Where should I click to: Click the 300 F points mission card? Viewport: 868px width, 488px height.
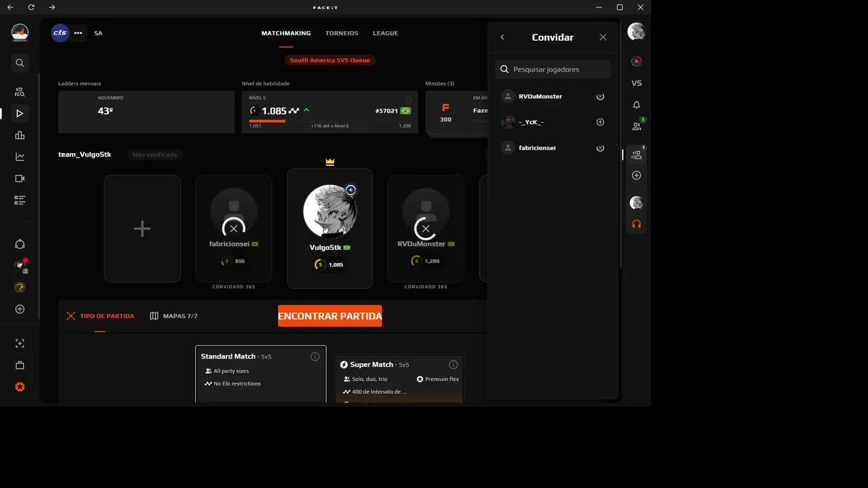point(456,112)
